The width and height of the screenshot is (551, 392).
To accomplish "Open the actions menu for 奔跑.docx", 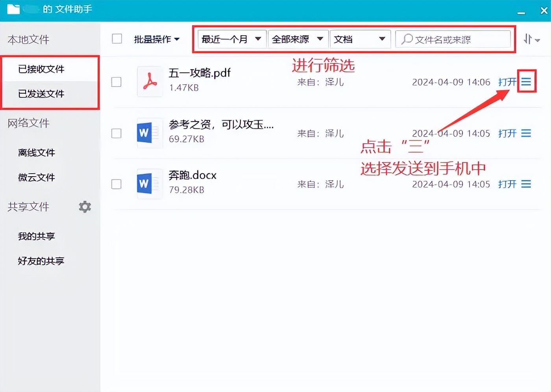I will point(527,184).
